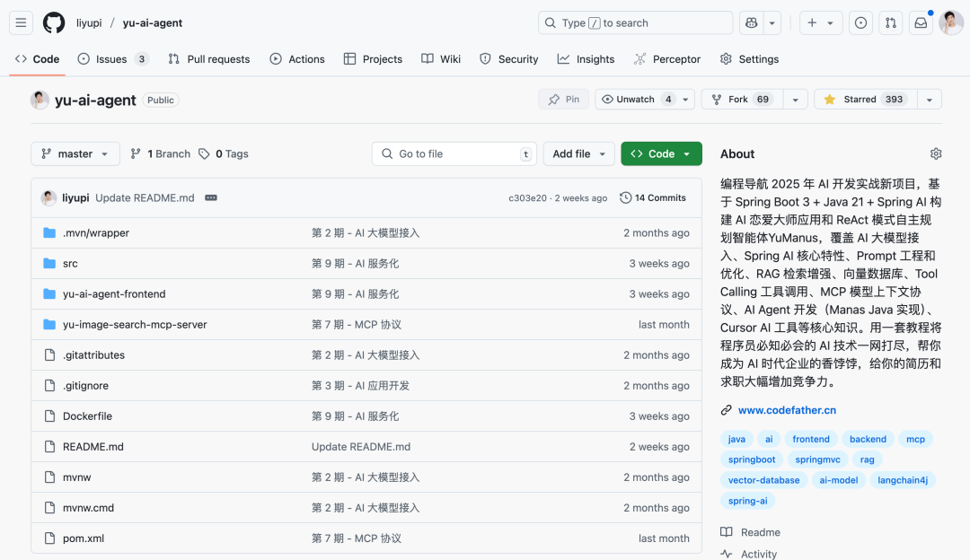This screenshot has height=560, width=970.
Task: Open the issues icon in header
Action: point(860,22)
